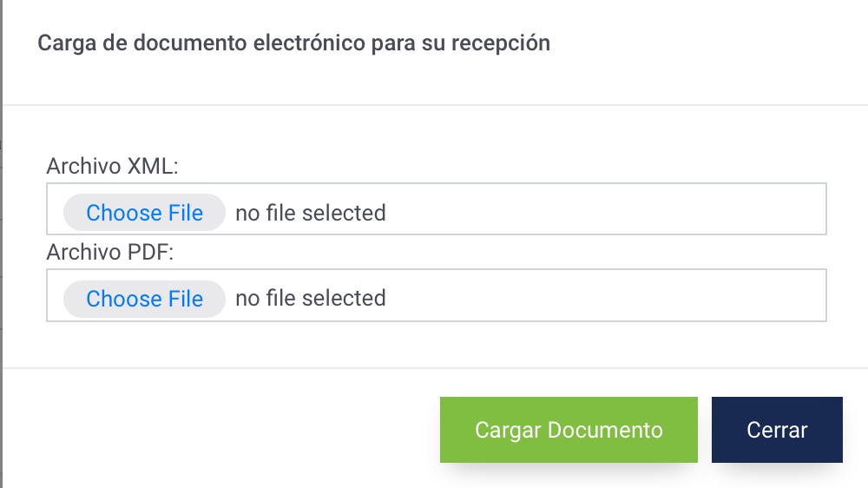Click blank header area right of the title
This screenshot has height=488, width=868.
click(712, 43)
